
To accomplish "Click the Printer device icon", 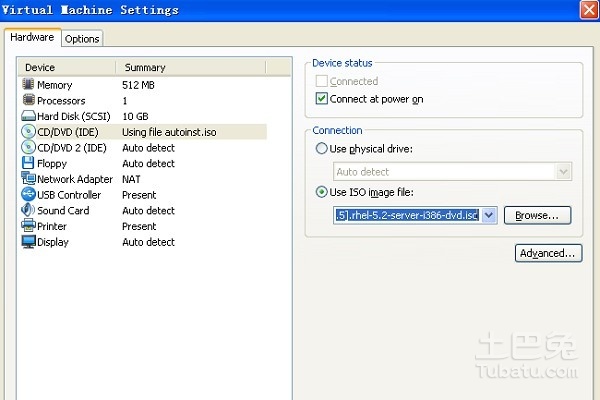I will pos(28,226).
